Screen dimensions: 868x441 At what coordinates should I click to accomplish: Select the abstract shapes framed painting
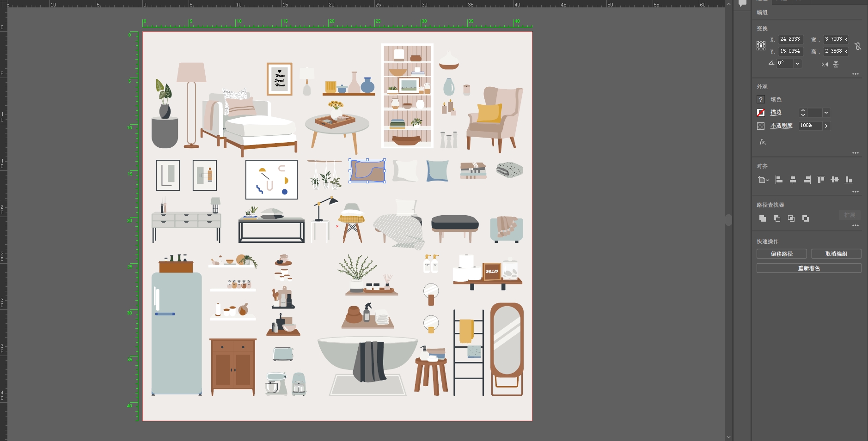[x=271, y=180]
